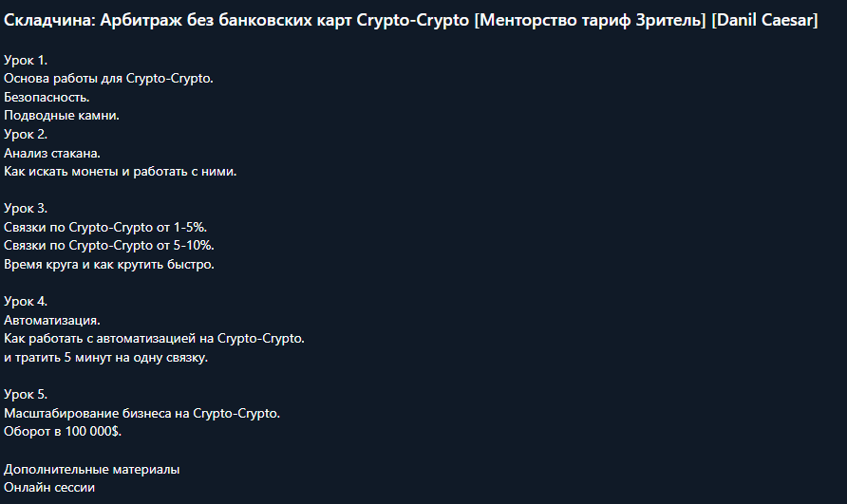Click the 'Безопасность.' text line

(x=47, y=97)
